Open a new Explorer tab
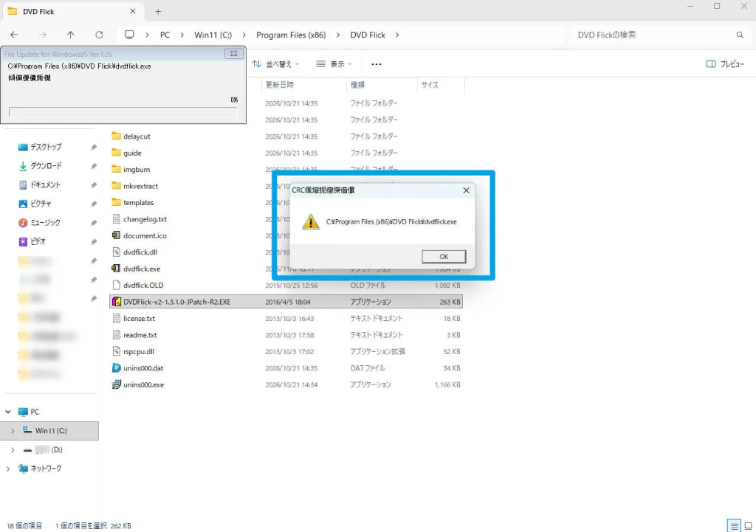 158,12
